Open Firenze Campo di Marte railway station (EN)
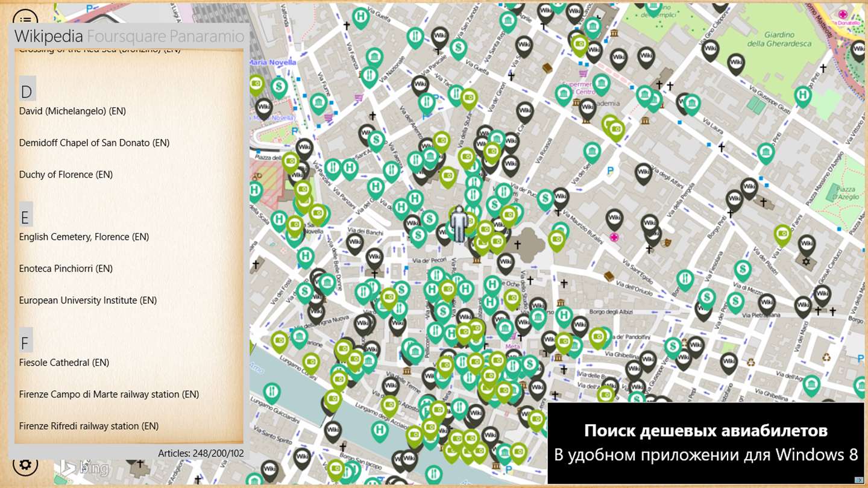This screenshot has height=488, width=868. (x=109, y=395)
